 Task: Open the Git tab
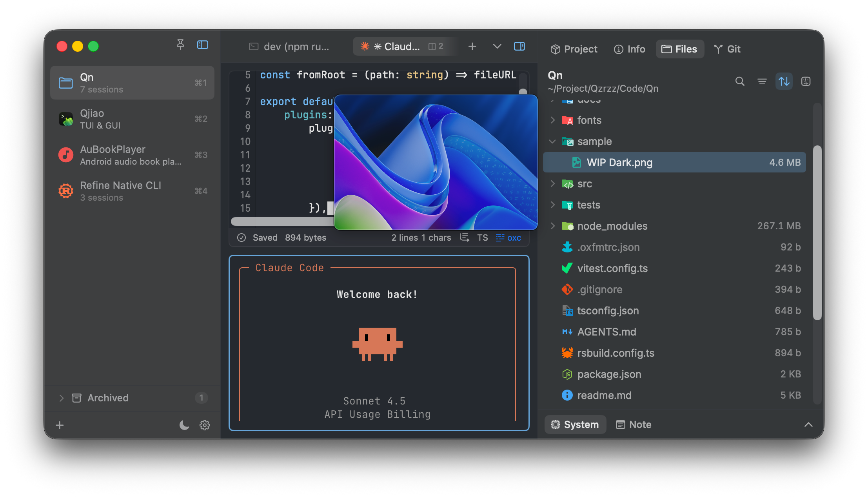click(x=727, y=49)
